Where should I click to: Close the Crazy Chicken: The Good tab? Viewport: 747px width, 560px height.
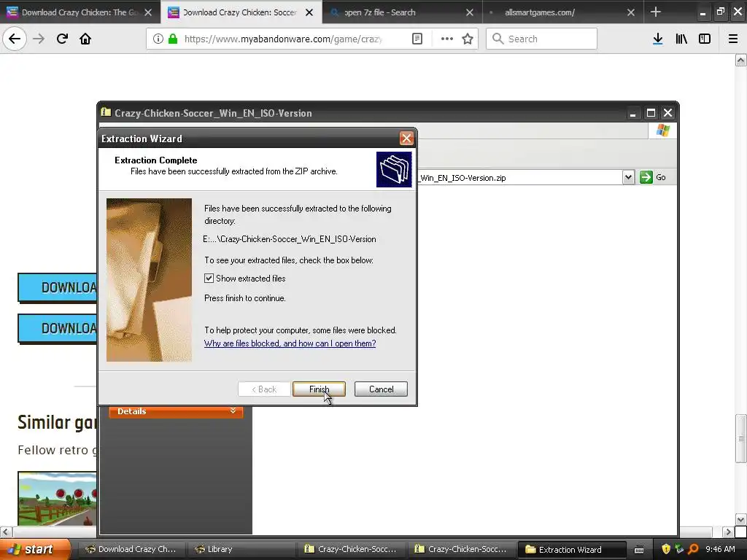(x=148, y=12)
